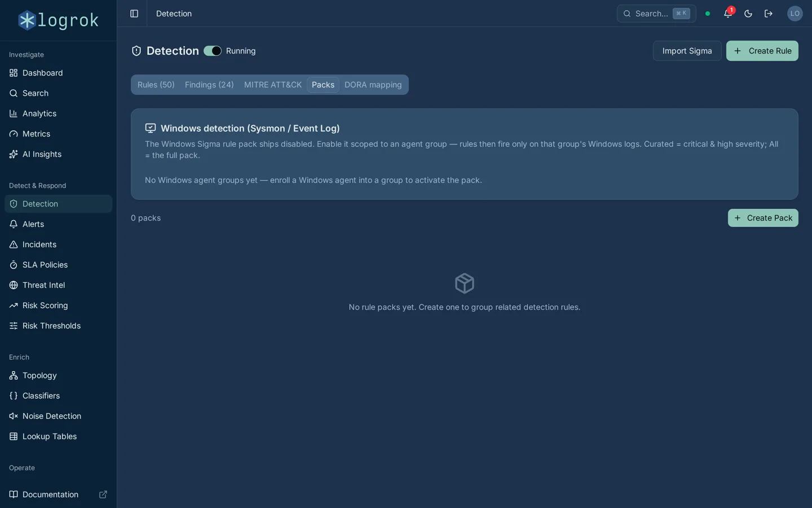This screenshot has width=812, height=508.
Task: Click 'No rule packs yet' message
Action: 465,307
